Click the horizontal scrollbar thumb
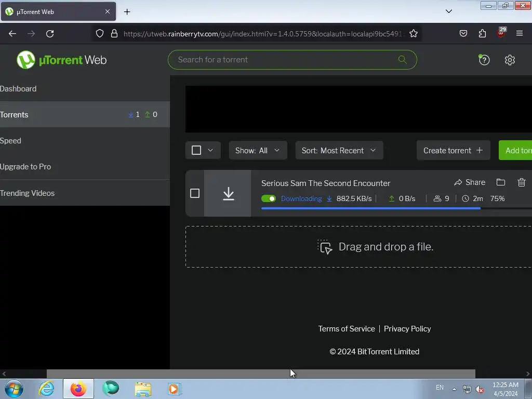 point(261,374)
